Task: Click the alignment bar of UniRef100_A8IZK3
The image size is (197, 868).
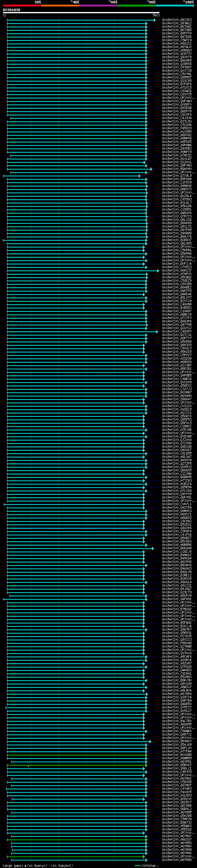Action: tap(81, 20)
